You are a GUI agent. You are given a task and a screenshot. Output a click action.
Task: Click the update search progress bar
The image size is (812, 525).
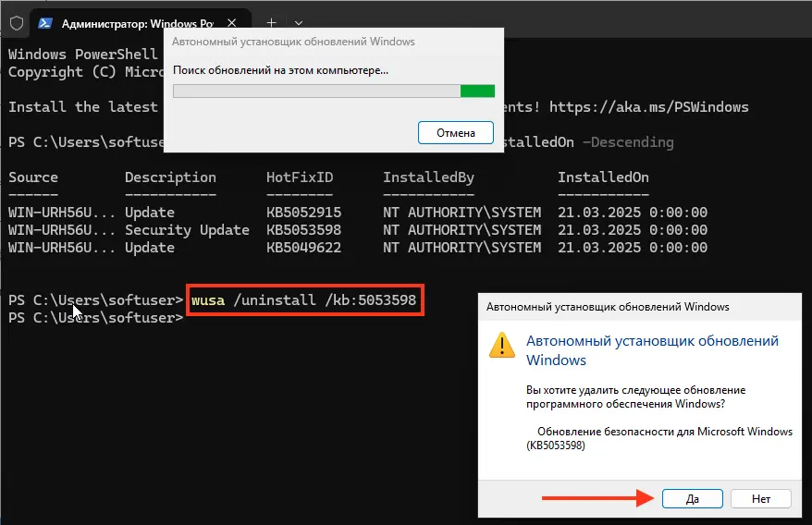click(x=333, y=91)
